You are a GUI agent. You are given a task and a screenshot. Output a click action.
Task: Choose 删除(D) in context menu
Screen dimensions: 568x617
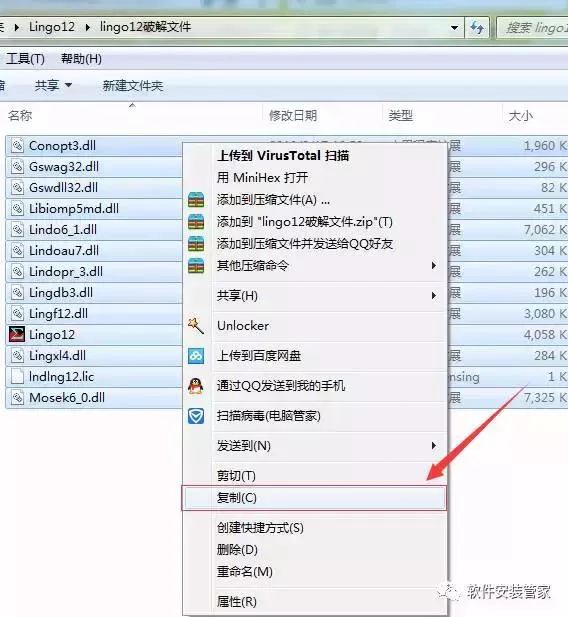tap(237, 550)
